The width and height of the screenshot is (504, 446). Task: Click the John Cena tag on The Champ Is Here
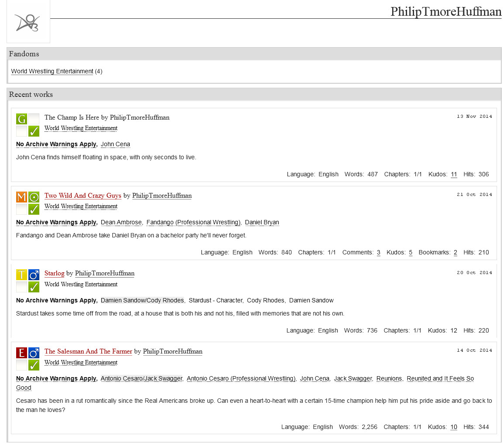click(115, 144)
